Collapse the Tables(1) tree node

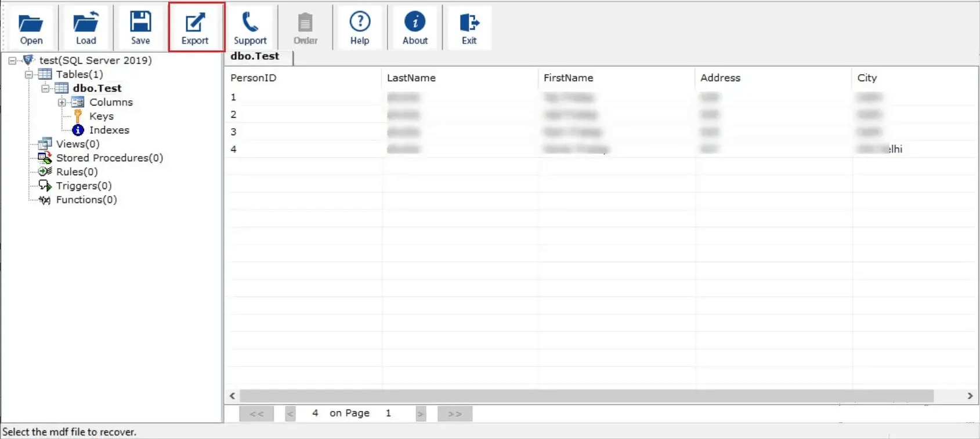pos(28,74)
